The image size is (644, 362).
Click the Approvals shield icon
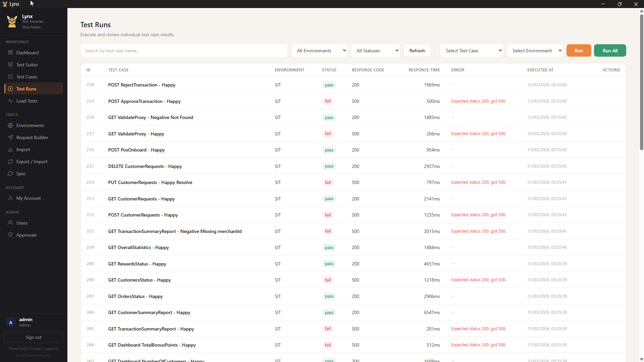click(10, 235)
